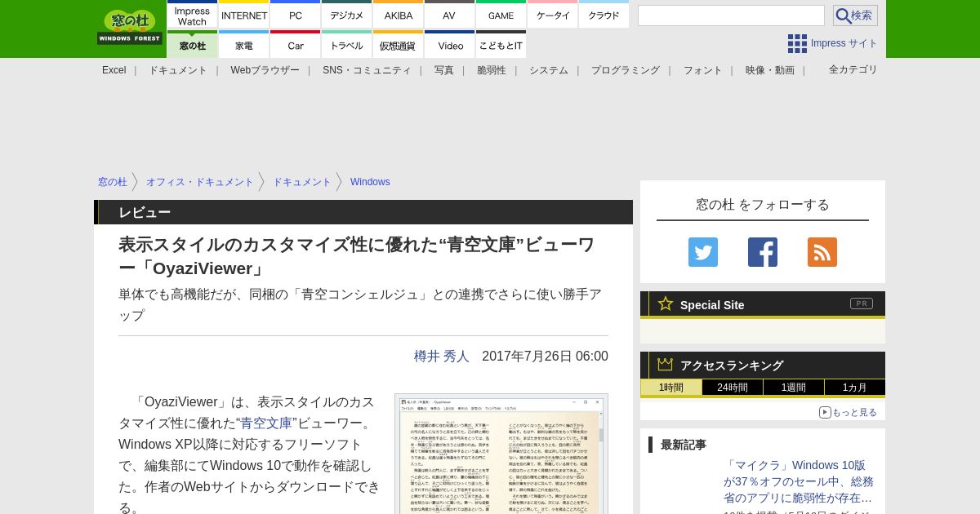980x514 pixels.
Task: Go to Windows breadcrumb link
Action: click(x=370, y=182)
